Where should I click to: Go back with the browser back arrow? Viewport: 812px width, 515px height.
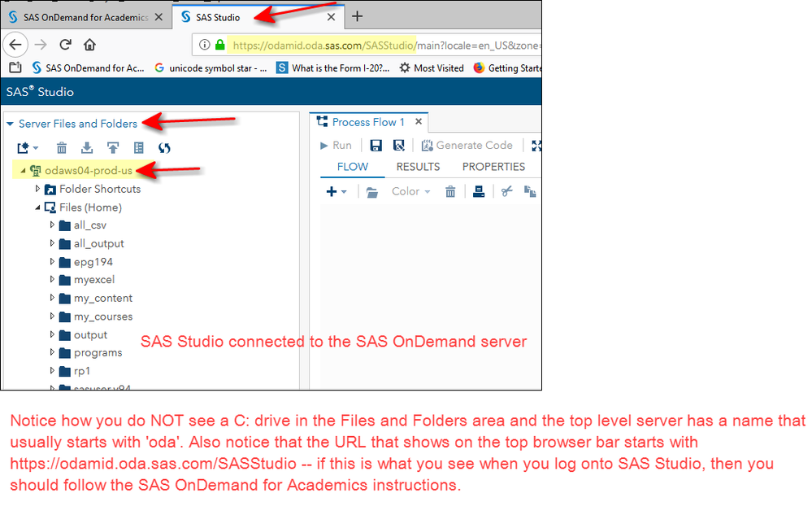click(15, 45)
